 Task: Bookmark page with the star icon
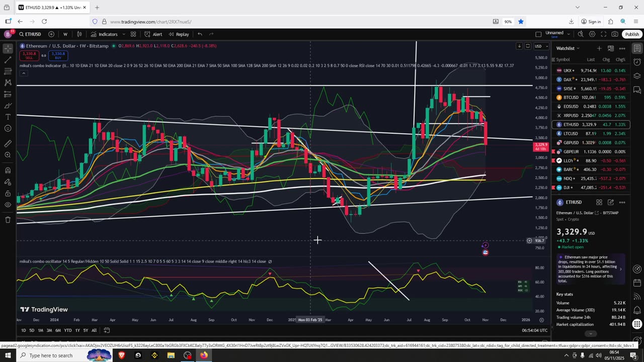(521, 22)
